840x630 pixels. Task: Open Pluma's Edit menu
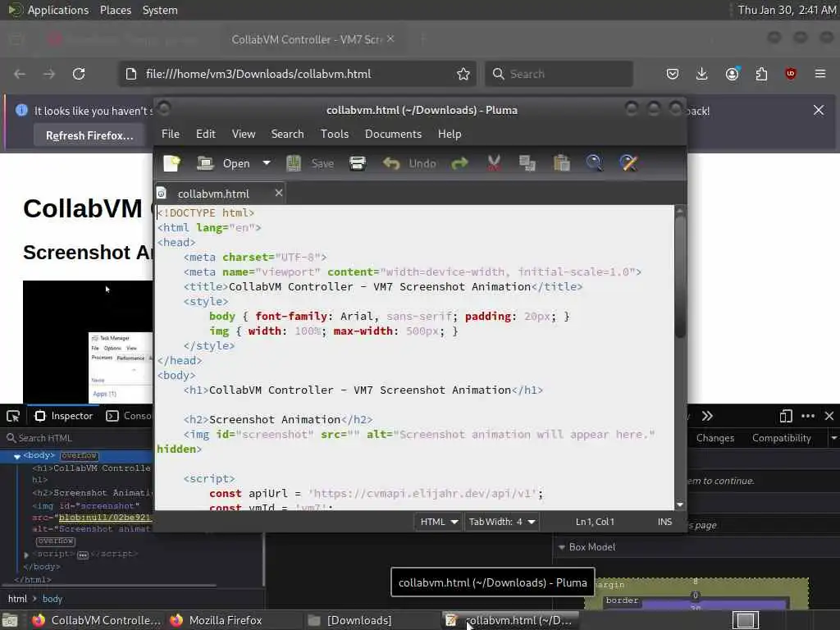click(206, 134)
